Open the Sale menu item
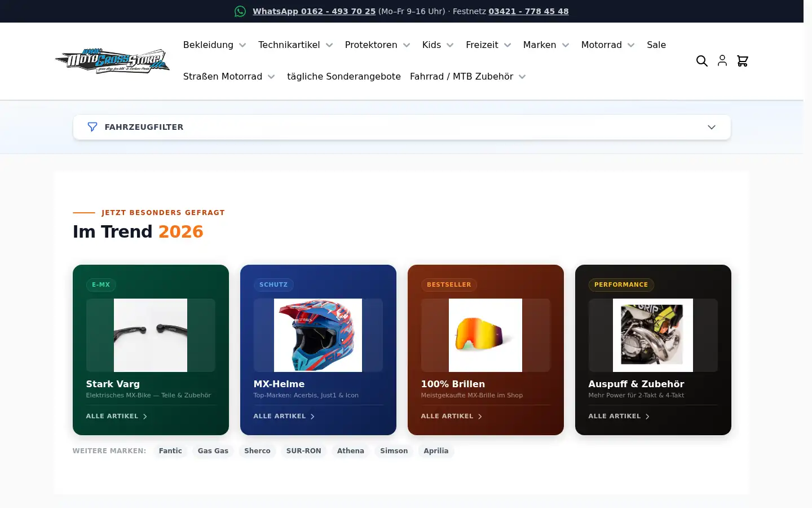812x508 pixels. [x=656, y=45]
